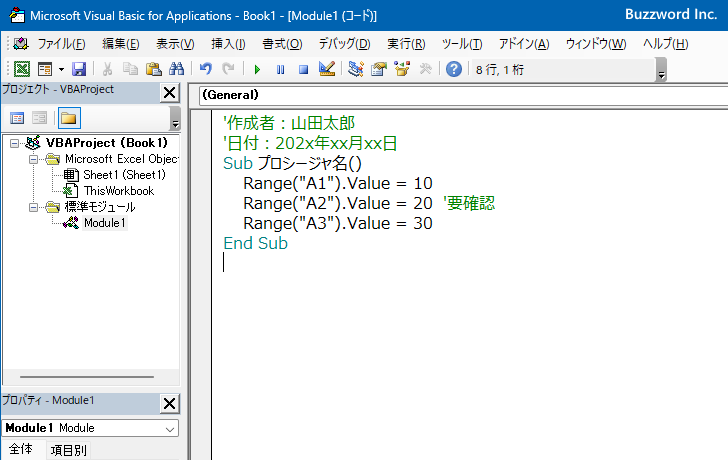The width and height of the screenshot is (728, 460).
Task: Click the End Sub line
Action: click(x=255, y=243)
